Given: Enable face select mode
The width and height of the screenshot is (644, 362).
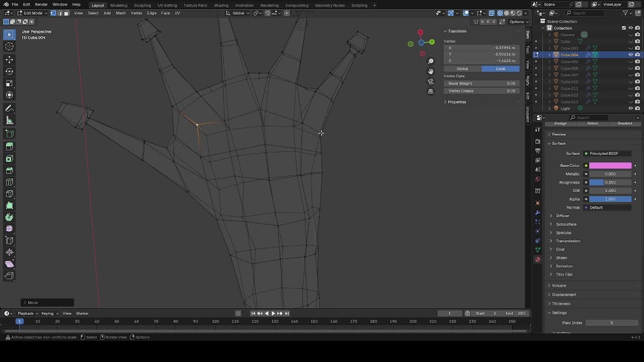Looking at the screenshot, I should coord(66,13).
